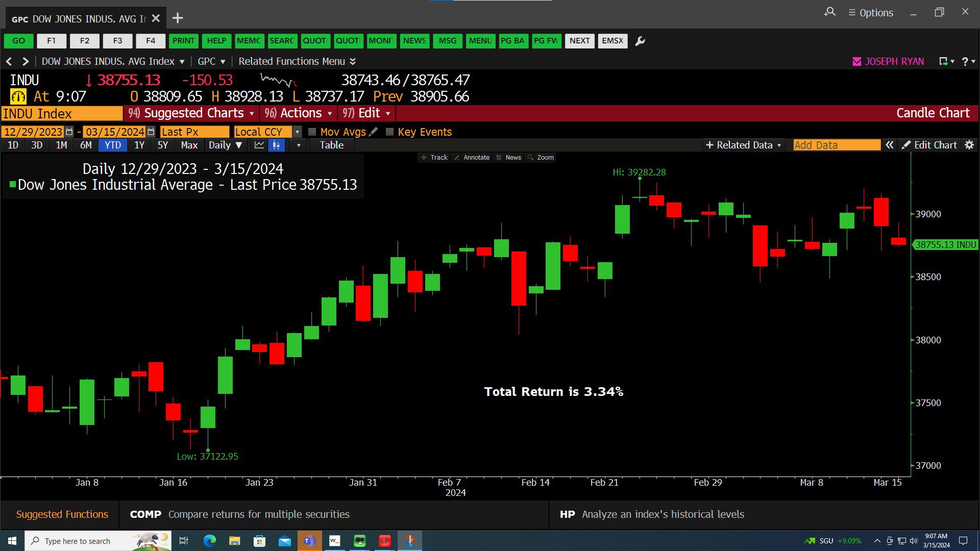
Task: Open the Windows Start menu
Action: click(x=12, y=541)
